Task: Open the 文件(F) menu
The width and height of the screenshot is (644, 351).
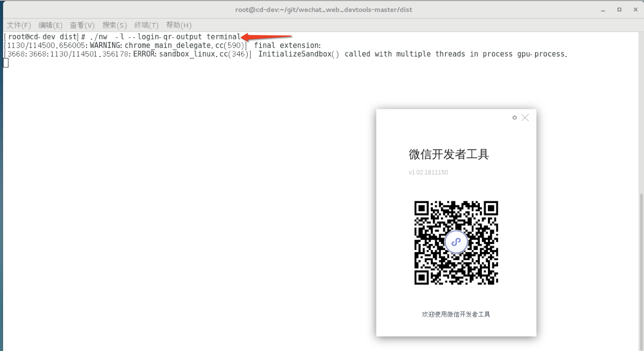Action: (18, 24)
